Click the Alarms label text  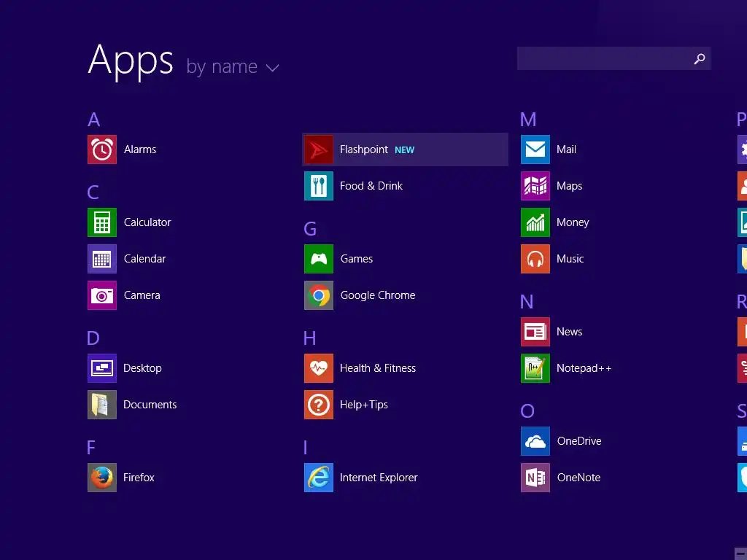(140, 149)
